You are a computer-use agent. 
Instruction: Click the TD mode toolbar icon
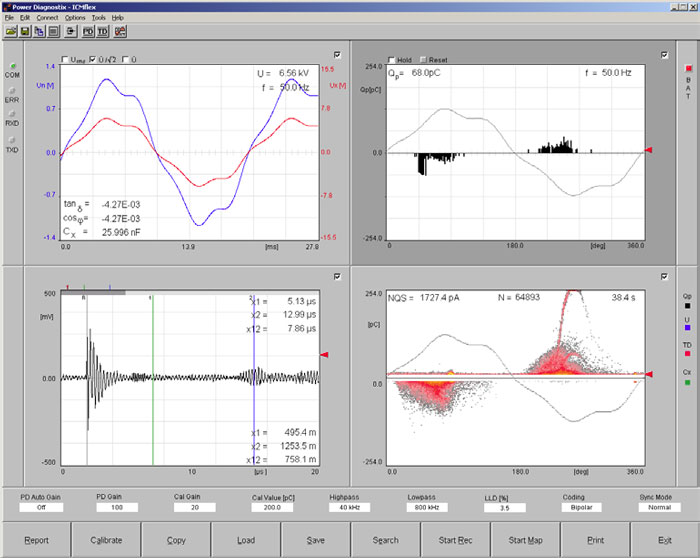click(103, 32)
